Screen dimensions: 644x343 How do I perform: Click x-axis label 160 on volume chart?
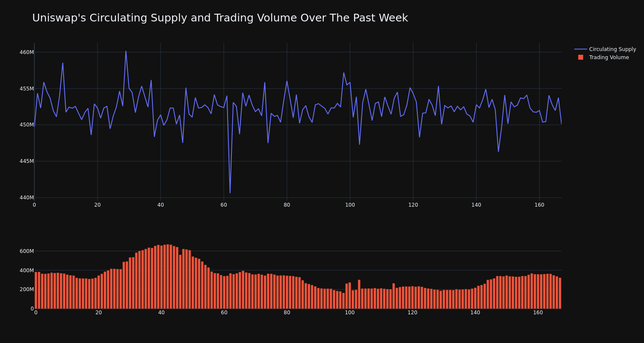tap(538, 313)
